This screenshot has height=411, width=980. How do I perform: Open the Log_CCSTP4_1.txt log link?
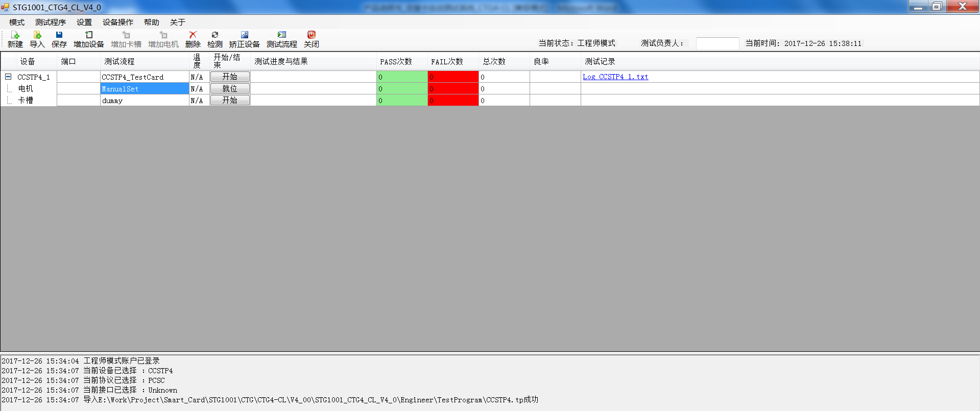[615, 77]
